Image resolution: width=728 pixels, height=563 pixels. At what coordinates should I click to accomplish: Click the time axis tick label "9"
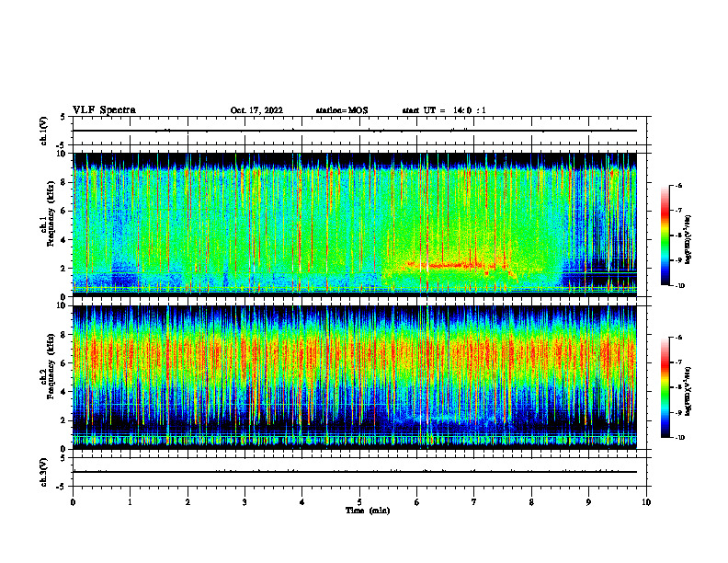588,502
